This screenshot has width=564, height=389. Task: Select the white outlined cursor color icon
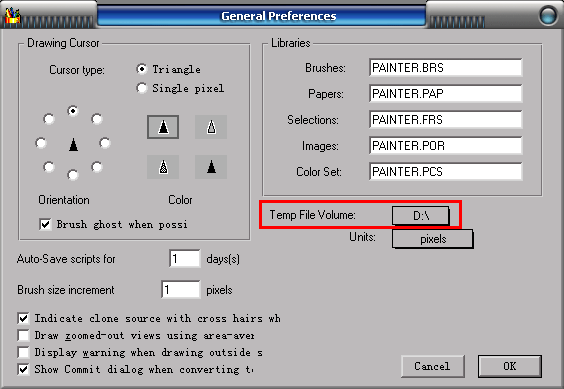tap(211, 127)
